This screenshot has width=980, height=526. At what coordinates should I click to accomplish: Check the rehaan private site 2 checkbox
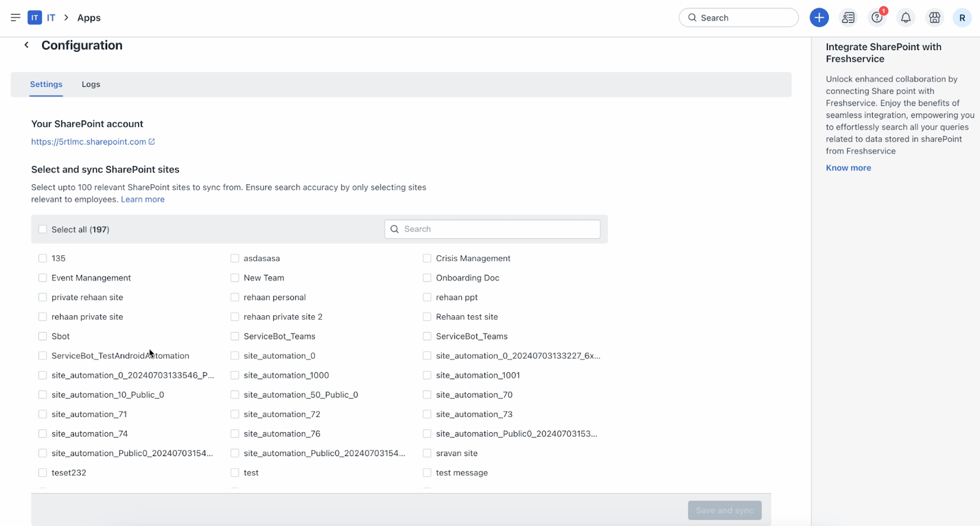(x=235, y=317)
